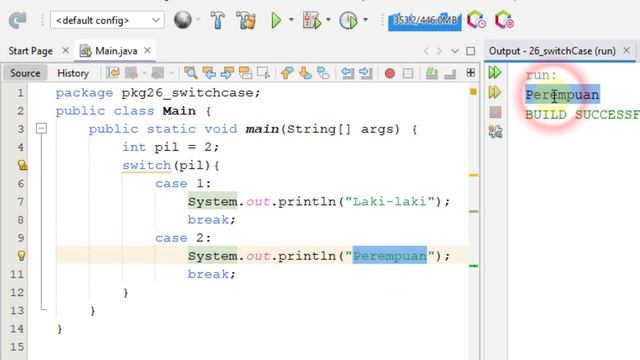Click the Redo arrow icon in main toolbar
This screenshot has height=360, width=640.
pyautogui.click(x=18, y=20)
